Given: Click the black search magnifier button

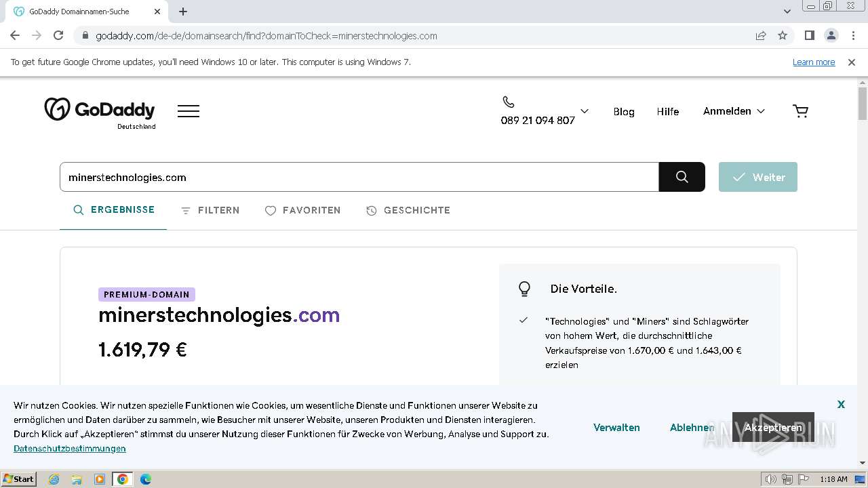Looking at the screenshot, I should tap(682, 177).
